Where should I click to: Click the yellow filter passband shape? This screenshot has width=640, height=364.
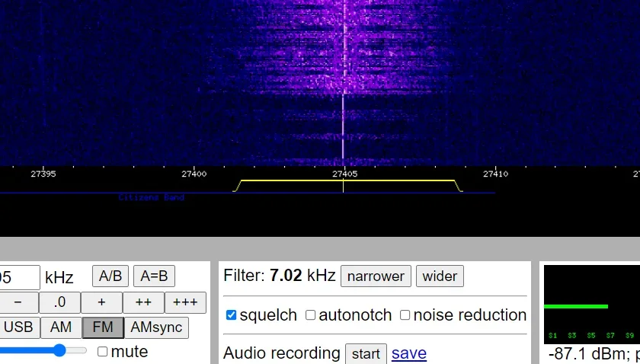347,186
